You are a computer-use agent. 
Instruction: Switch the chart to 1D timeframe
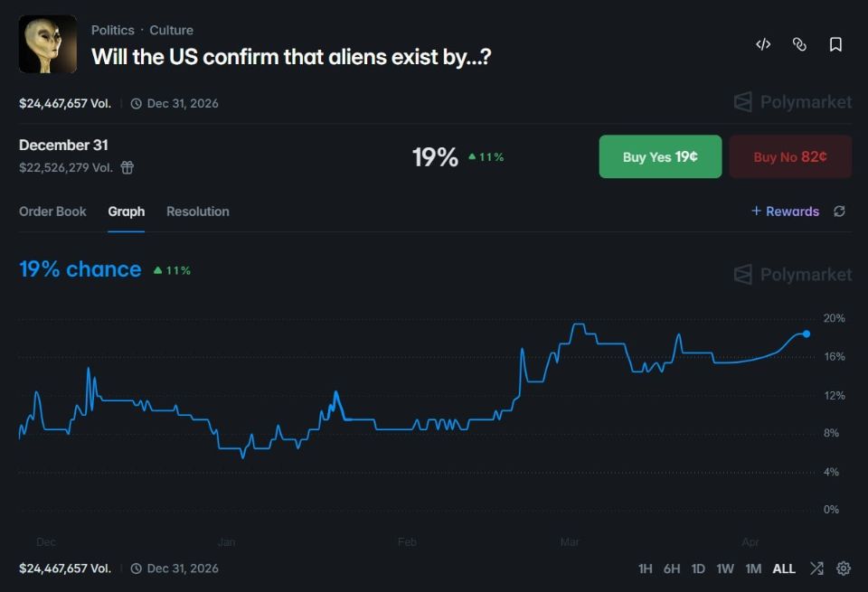697,569
